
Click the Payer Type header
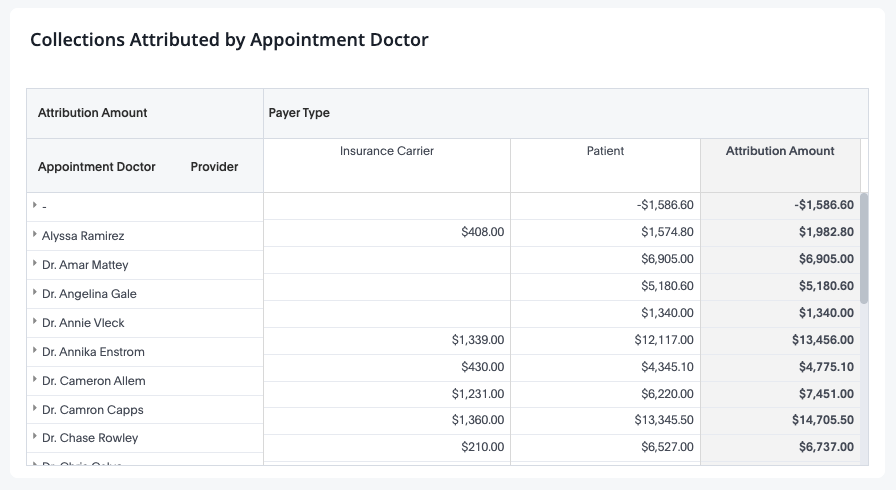tap(299, 113)
